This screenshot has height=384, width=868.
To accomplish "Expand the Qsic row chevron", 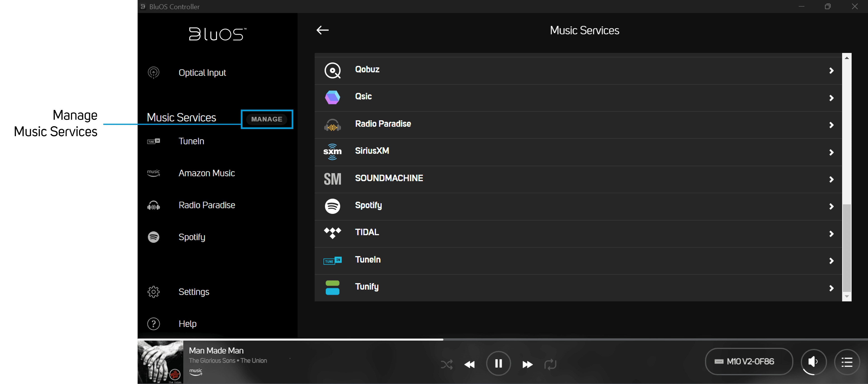I will (x=831, y=98).
